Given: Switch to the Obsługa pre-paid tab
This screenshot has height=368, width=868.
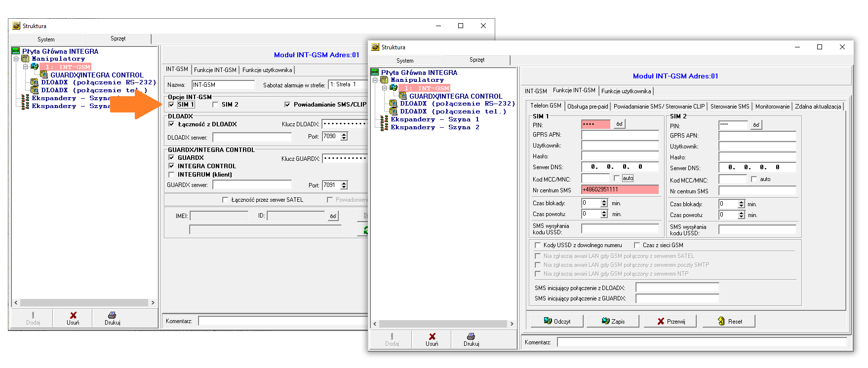Looking at the screenshot, I should (x=588, y=107).
